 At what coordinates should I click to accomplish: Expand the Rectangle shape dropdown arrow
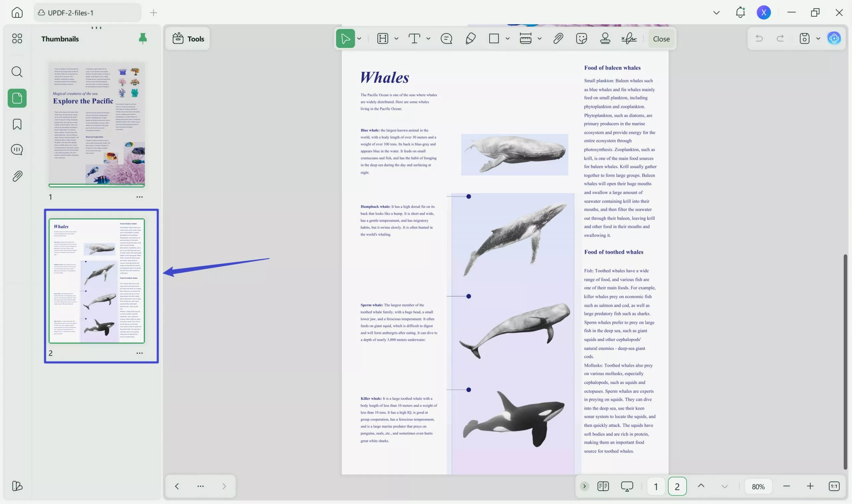507,39
